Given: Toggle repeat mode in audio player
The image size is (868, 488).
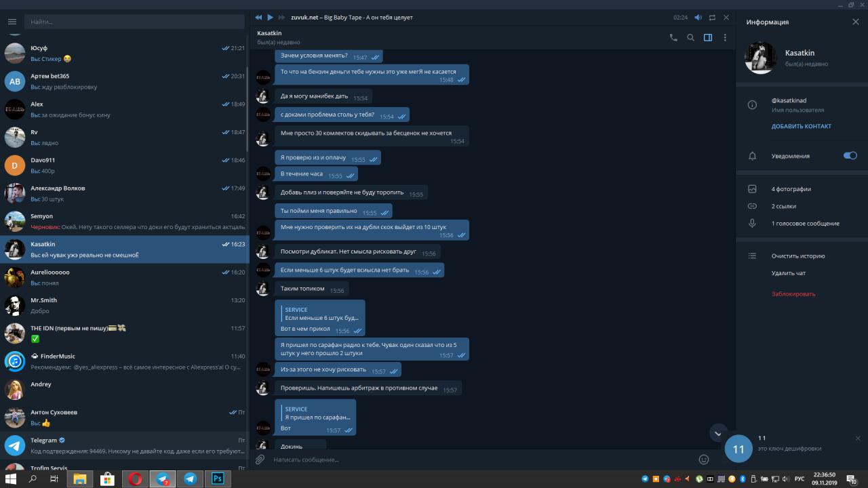Looking at the screenshot, I should click(712, 17).
